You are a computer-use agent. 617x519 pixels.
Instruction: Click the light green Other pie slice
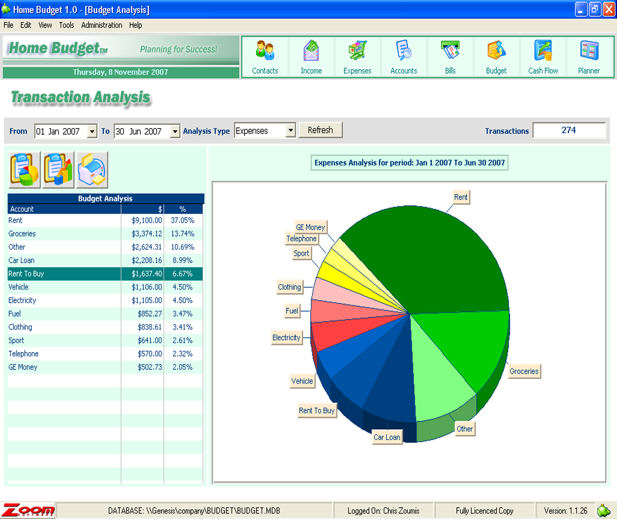point(437,378)
